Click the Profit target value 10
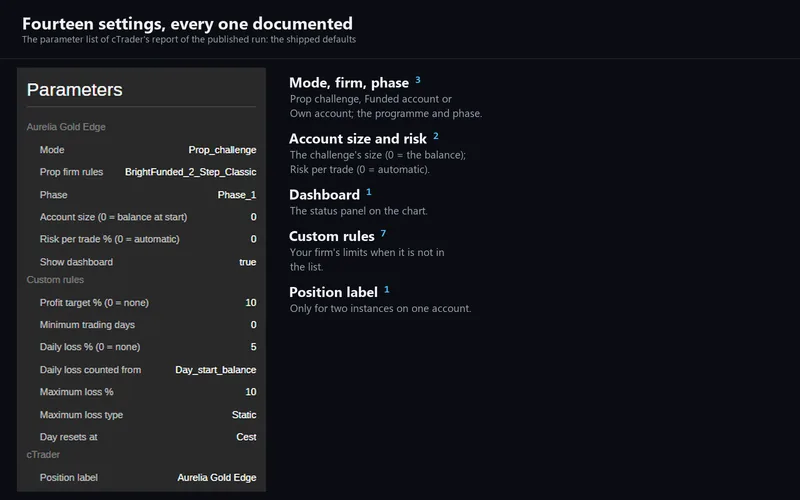800x500 pixels. click(251, 303)
